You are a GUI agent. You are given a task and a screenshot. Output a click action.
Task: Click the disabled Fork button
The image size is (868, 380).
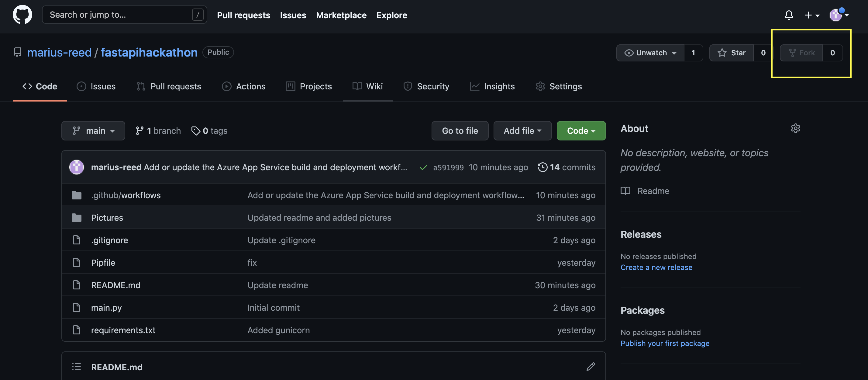[802, 53]
